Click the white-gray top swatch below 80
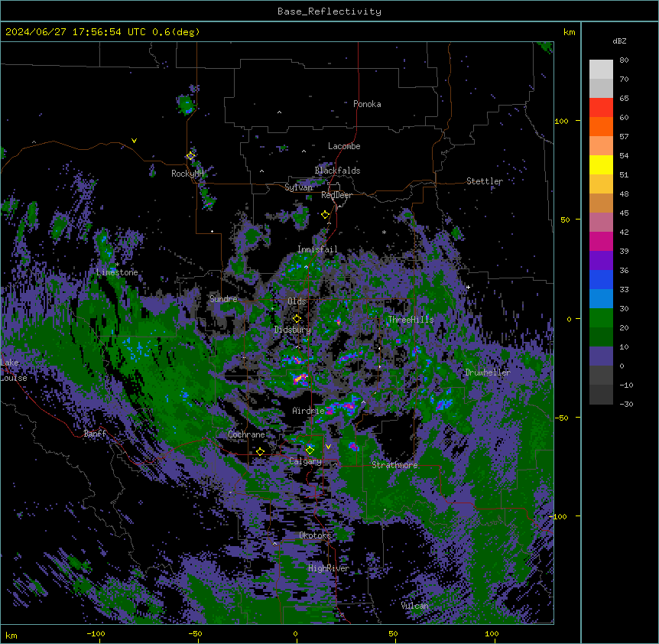 (601, 70)
